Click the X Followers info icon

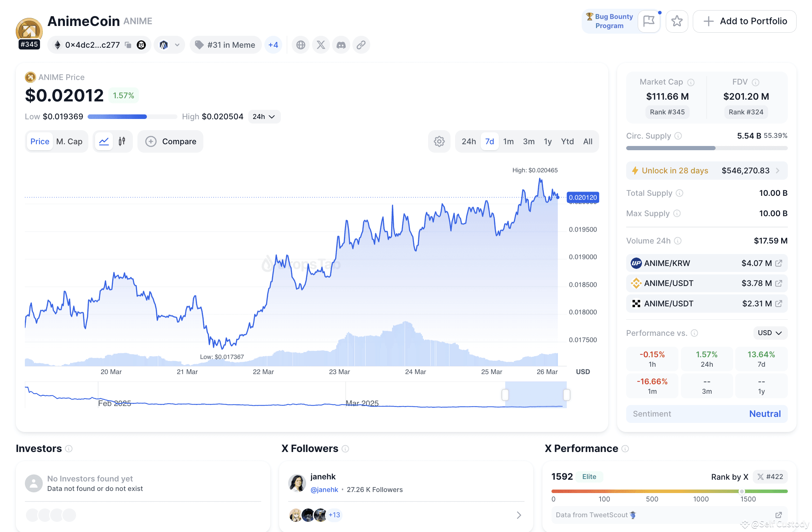pyautogui.click(x=345, y=448)
